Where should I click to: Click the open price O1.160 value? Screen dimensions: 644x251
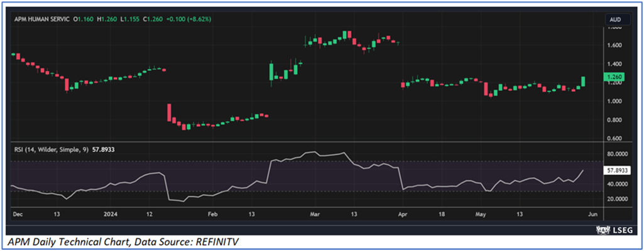tap(84, 19)
